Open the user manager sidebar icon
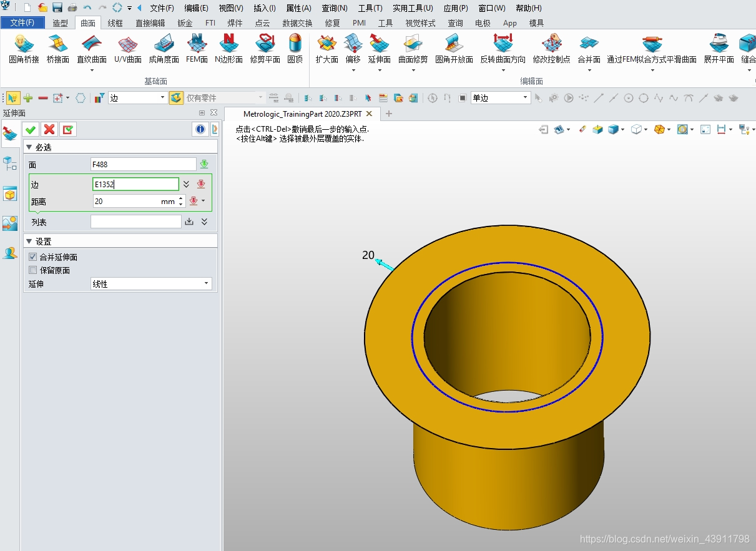Image resolution: width=756 pixels, height=551 pixels. tap(10, 253)
